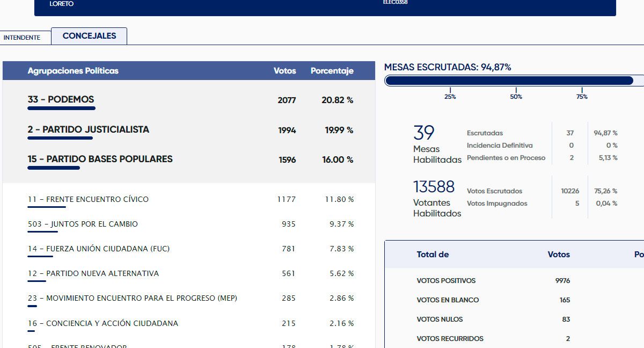Click the 13588 Votantes Habilitados figure
This screenshot has width=644, height=348.
(x=434, y=187)
